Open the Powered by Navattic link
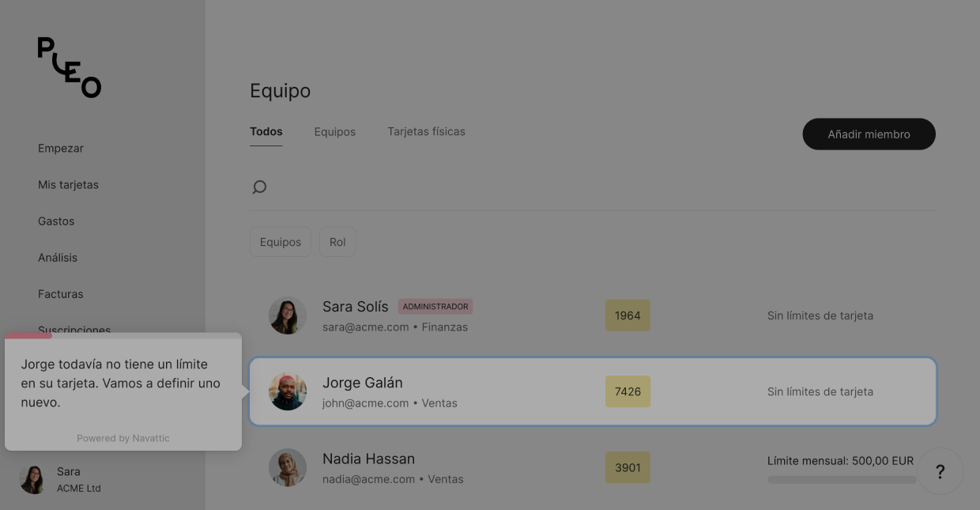Screen dimensions: 980x510 point(123,438)
